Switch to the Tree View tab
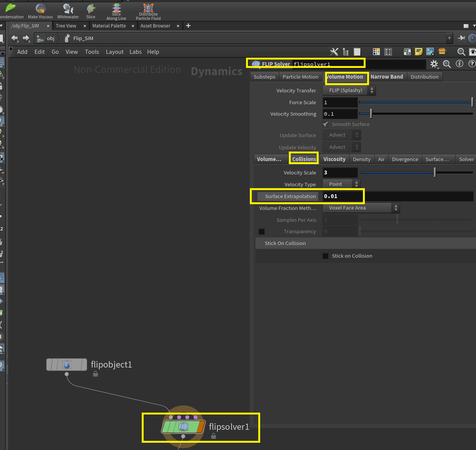This screenshot has height=450, width=476. (x=66, y=26)
